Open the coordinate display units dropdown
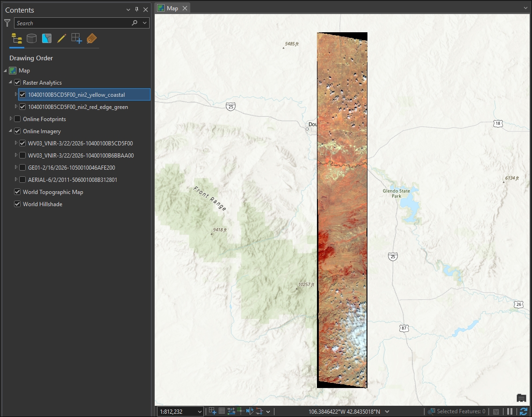Image resolution: width=532 pixels, height=417 pixels. (x=387, y=411)
